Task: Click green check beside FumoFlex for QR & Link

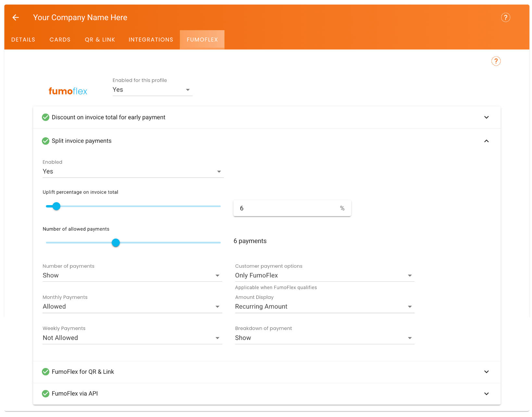Action: [46, 372]
